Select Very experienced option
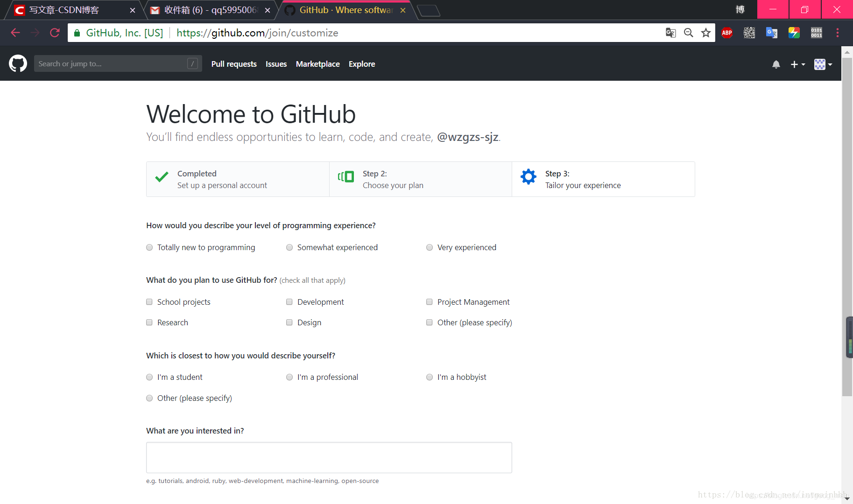 [x=430, y=247]
